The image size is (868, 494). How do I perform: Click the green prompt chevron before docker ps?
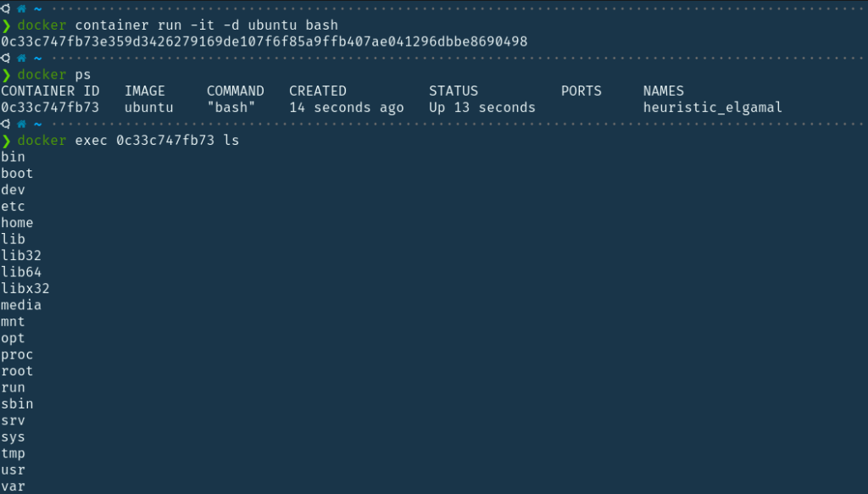pos(6,75)
